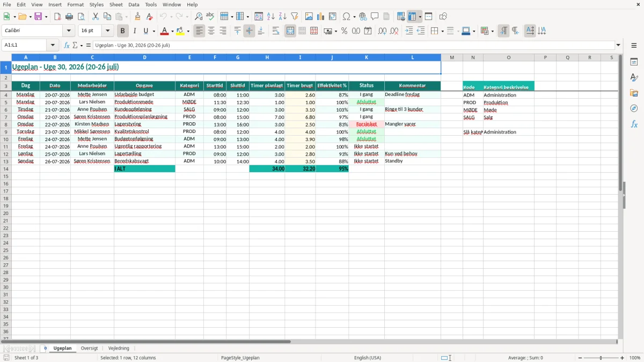Click Sort Ascending icon
This screenshot has width=644, height=362.
point(271,17)
